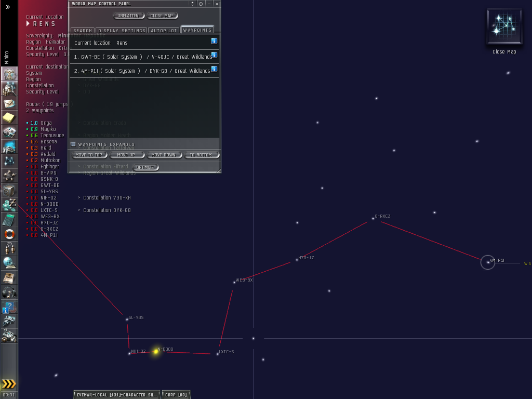Toggle the Waypoints Expanded checkbox

tap(73, 144)
